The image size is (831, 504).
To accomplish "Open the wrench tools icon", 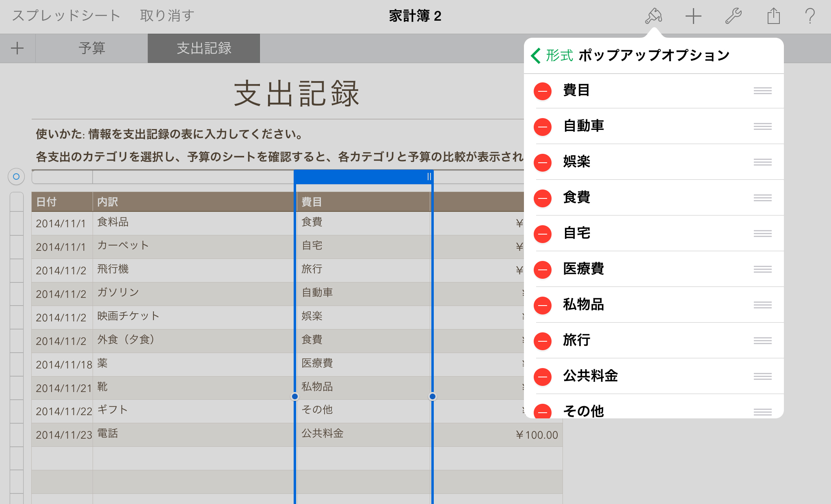I will click(734, 16).
